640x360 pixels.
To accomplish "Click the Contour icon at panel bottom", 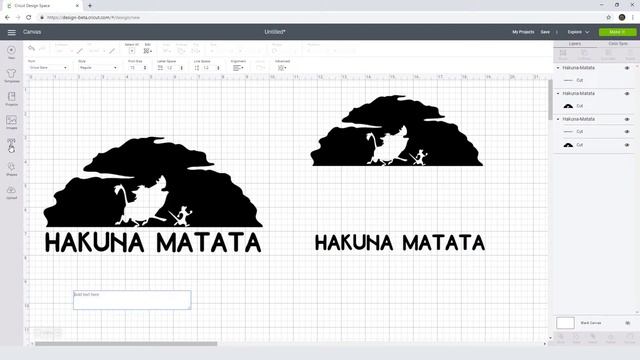I will [630, 338].
